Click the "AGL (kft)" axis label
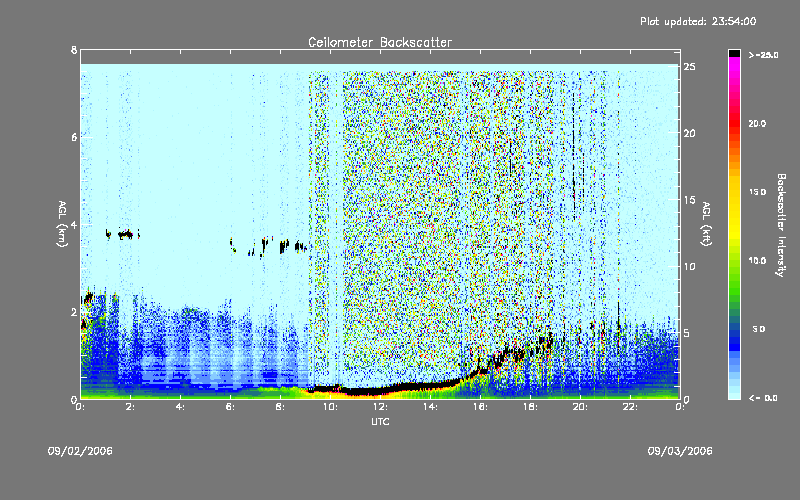 706,224
